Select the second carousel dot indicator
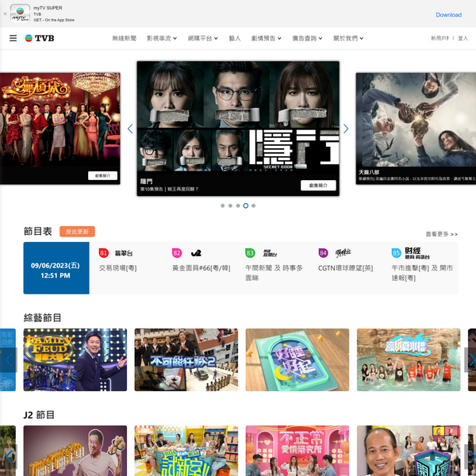476x476 pixels. (230, 205)
